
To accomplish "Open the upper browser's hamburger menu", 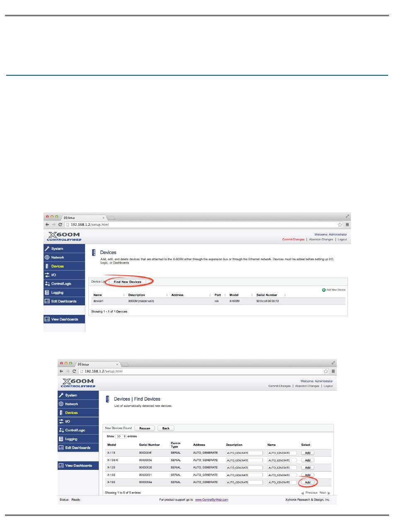I will point(347,225).
